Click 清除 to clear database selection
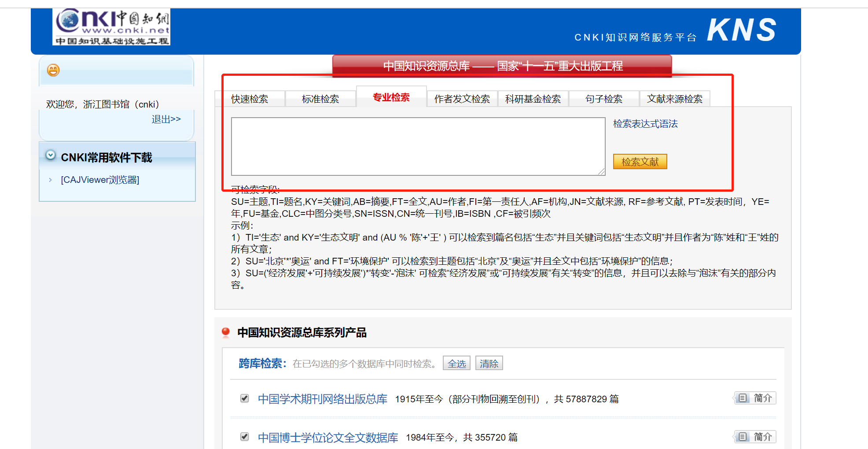Image resolution: width=868 pixels, height=449 pixels. coord(489,364)
